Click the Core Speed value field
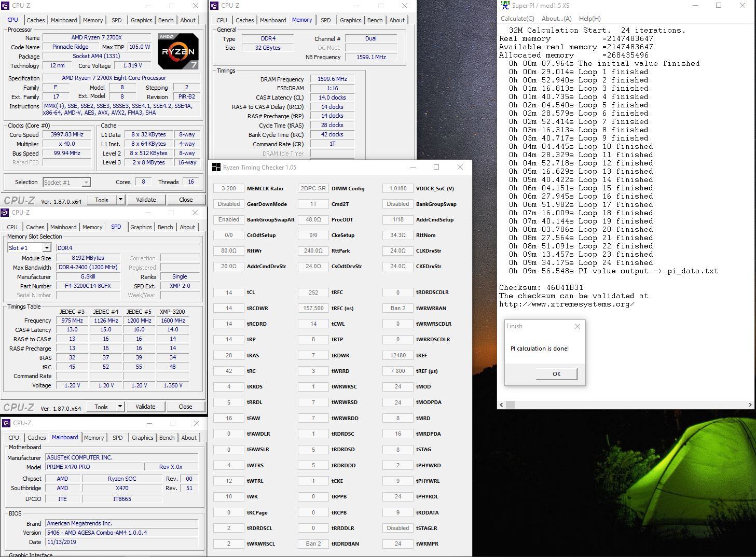Viewport: 756px width, 557px height. [67, 134]
